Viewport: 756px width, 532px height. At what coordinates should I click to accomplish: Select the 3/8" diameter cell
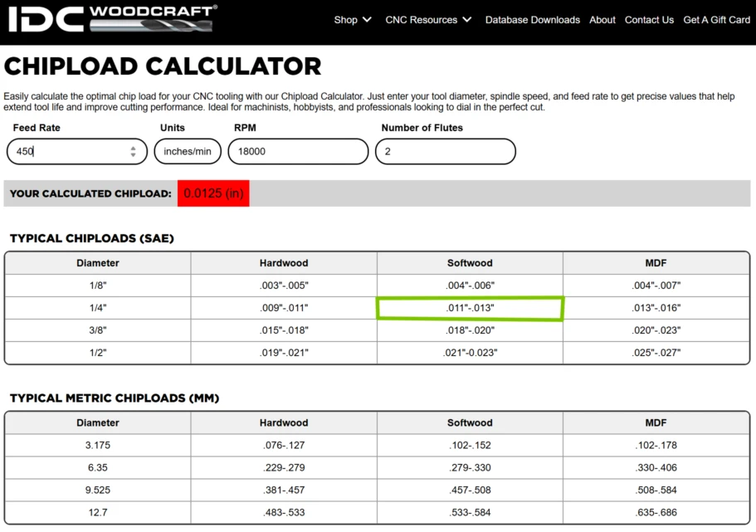[x=98, y=330]
